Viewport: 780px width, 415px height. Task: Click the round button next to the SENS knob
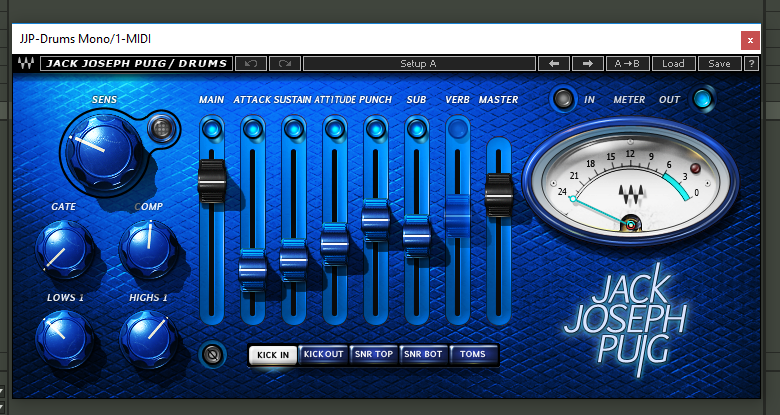(162, 129)
